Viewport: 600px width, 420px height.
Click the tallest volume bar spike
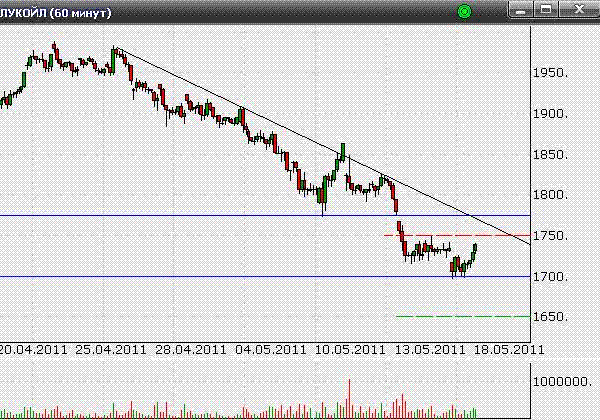(x=349, y=398)
